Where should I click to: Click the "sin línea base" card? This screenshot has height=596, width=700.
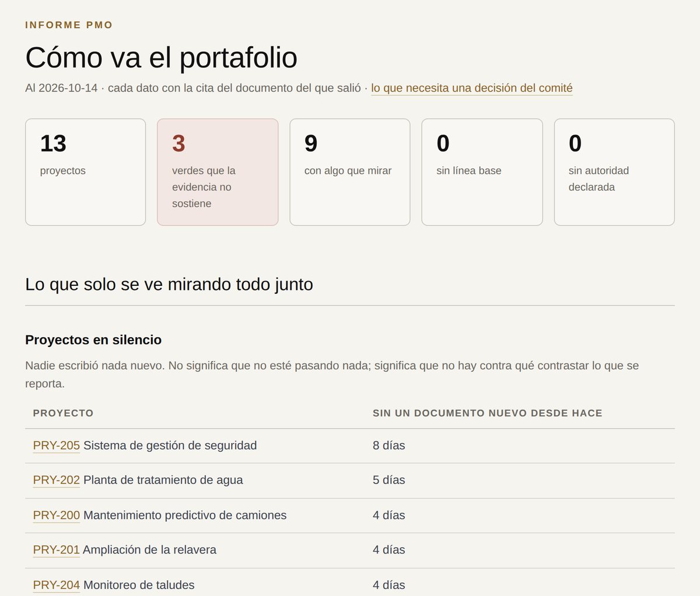pyautogui.click(x=482, y=172)
